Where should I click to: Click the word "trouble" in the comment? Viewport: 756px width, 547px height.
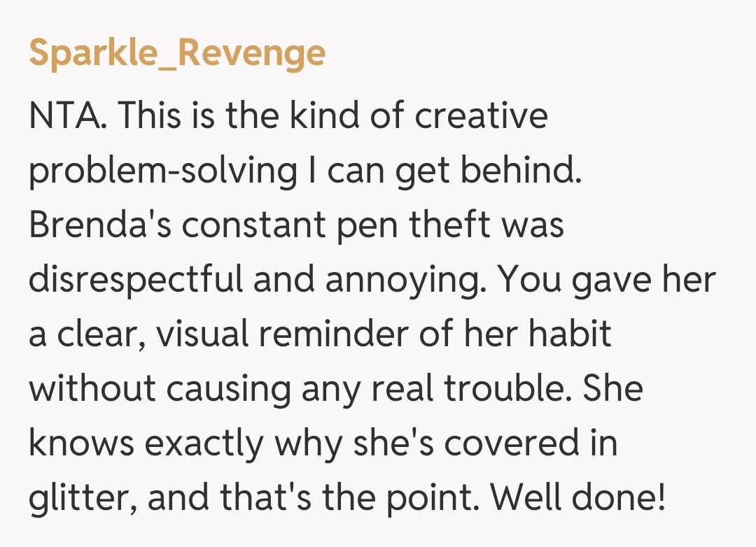pyautogui.click(x=503, y=389)
